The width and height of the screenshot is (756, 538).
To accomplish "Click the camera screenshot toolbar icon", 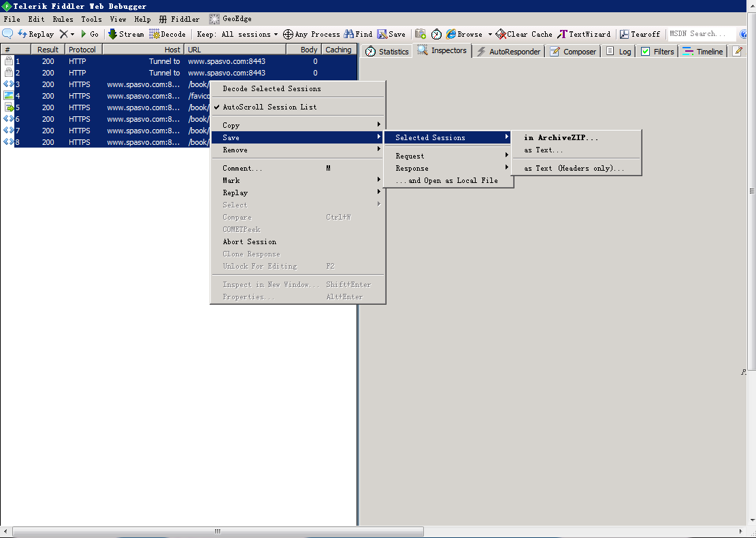I will pos(421,34).
